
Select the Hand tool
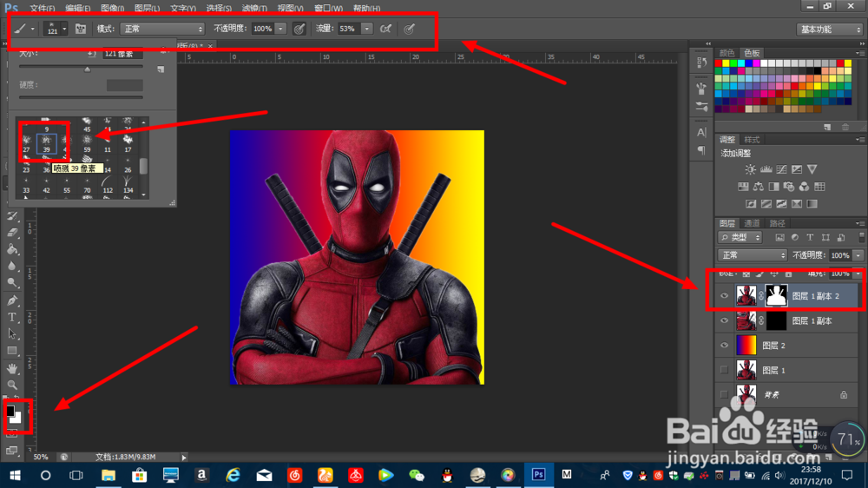(12, 367)
